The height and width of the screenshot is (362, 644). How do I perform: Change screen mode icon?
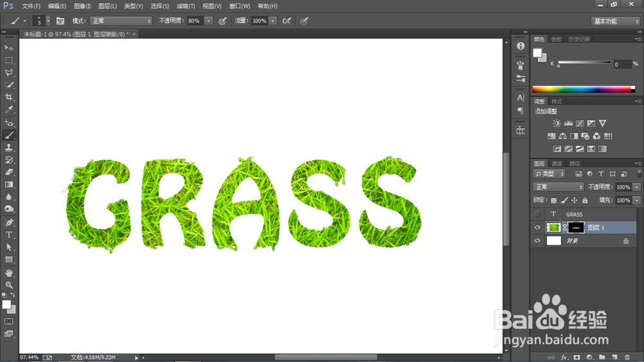pos(8,334)
